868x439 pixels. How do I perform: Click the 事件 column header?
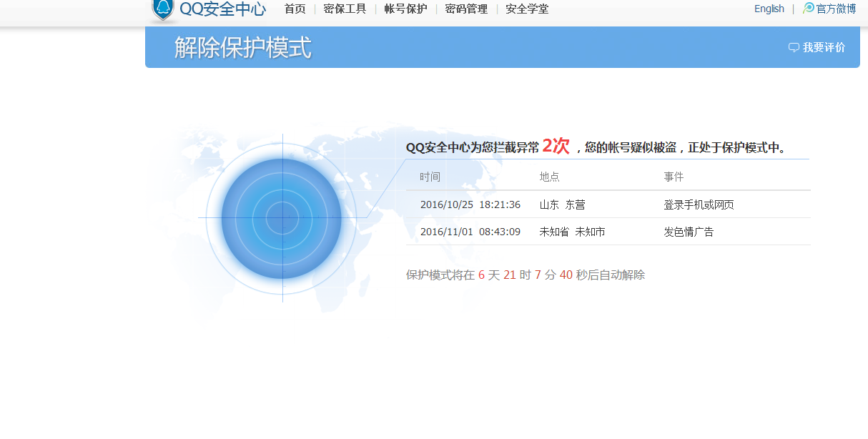[674, 177]
